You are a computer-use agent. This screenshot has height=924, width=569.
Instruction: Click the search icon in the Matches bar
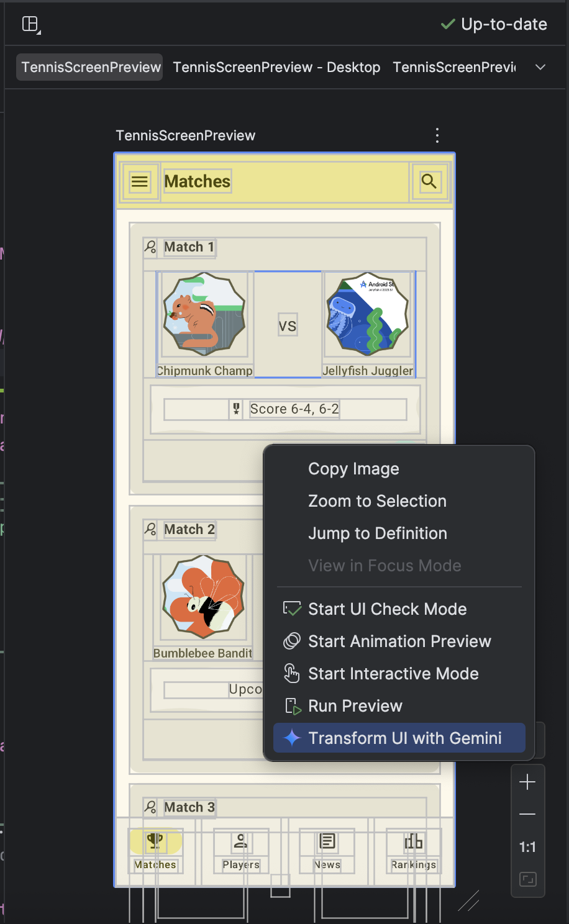pos(429,181)
